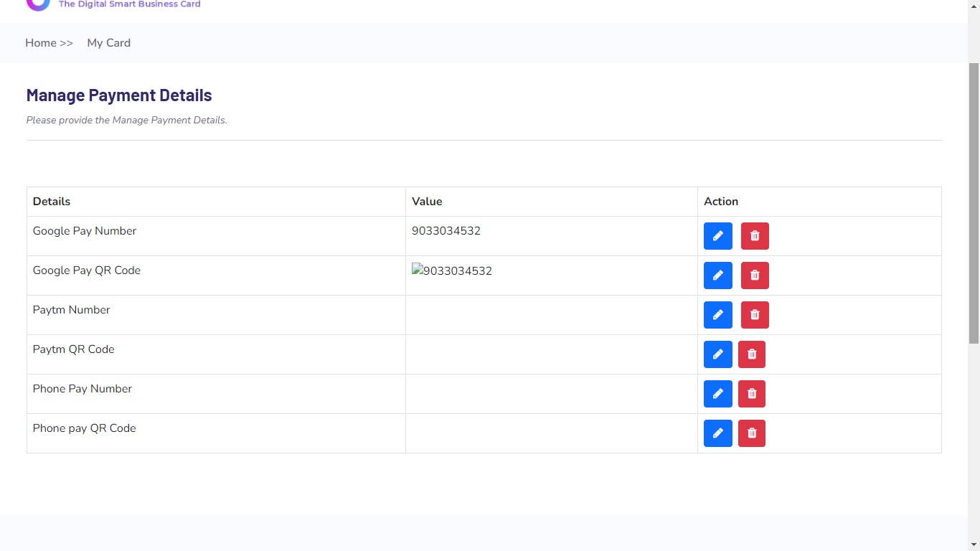Image resolution: width=980 pixels, height=551 pixels.
Task: Edit the Paytm Number row
Action: (x=717, y=315)
